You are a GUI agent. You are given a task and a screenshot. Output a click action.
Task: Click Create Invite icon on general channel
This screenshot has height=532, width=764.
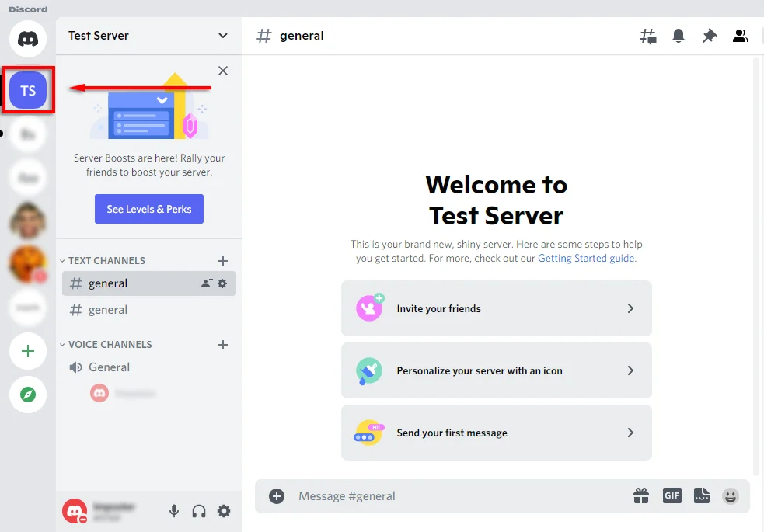tap(207, 283)
